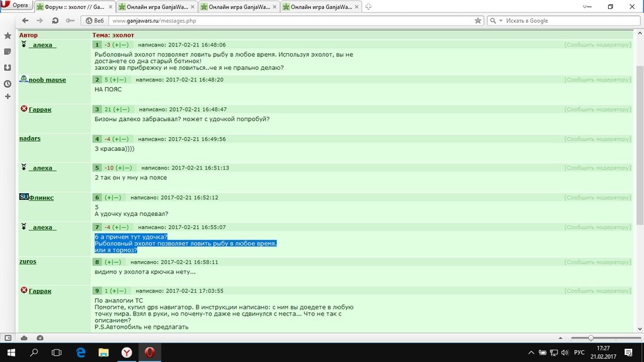Open the password wand key icon
Screen dimensions: 644x362
click(x=70, y=21)
